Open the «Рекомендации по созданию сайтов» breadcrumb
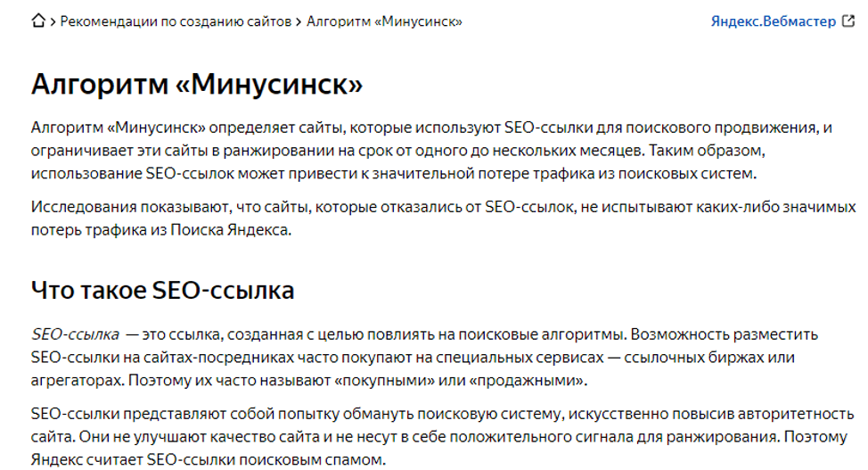868x470 pixels. click(x=176, y=21)
